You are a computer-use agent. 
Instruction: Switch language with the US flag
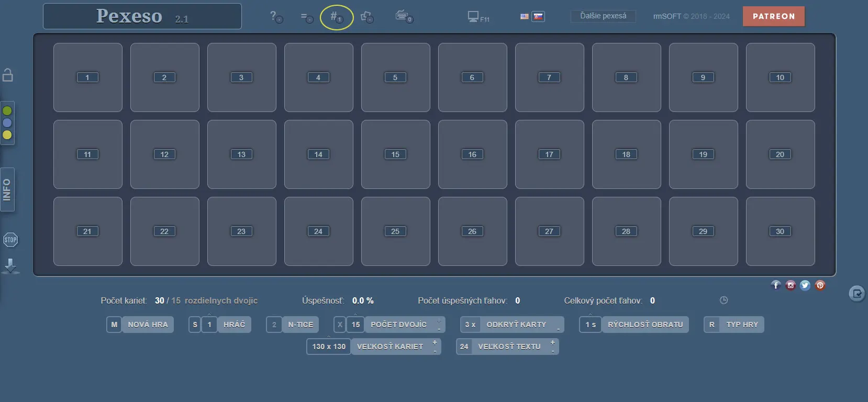(524, 17)
